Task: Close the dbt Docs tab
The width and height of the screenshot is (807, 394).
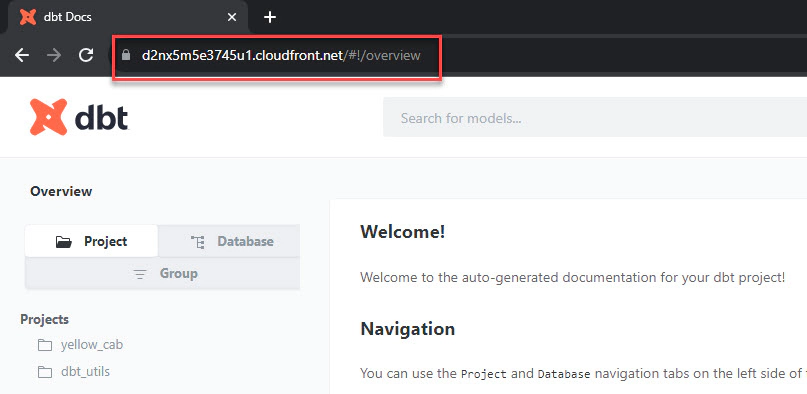Action: [232, 17]
